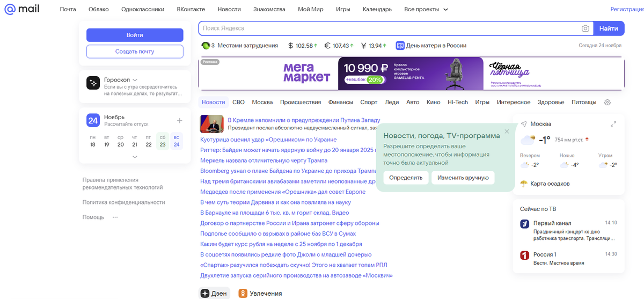644x299 pixels.
Task: Click the День матери calendar icon
Action: click(400, 46)
